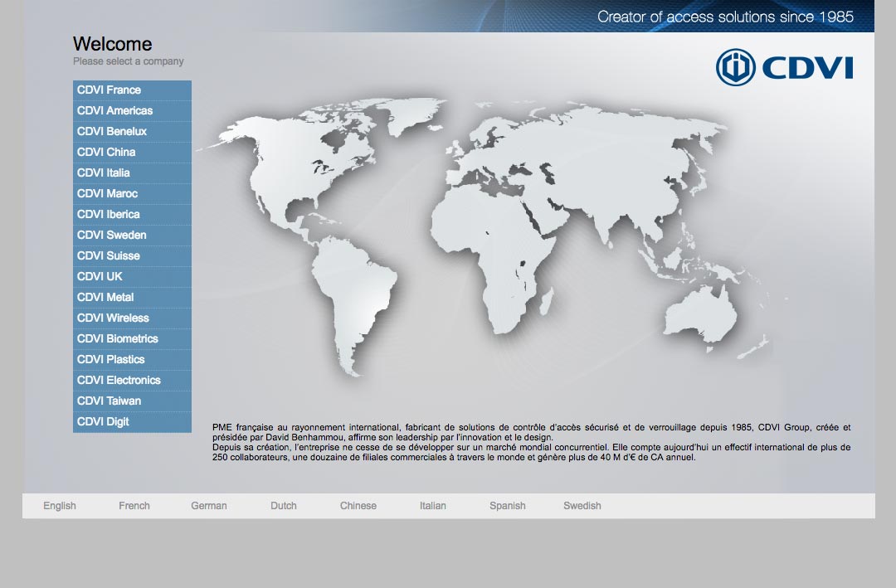Select the CDVI China entry
Image resolution: width=896 pixels, height=588 pixels.
pyautogui.click(x=132, y=153)
